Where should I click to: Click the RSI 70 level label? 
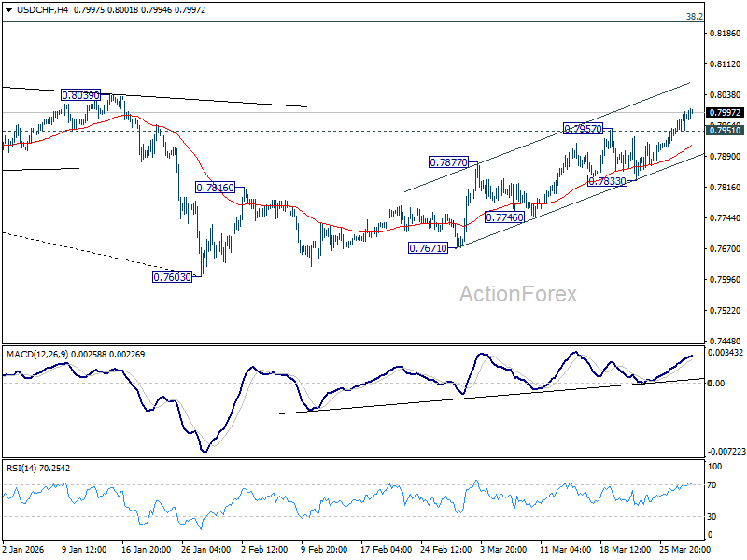pos(712,485)
